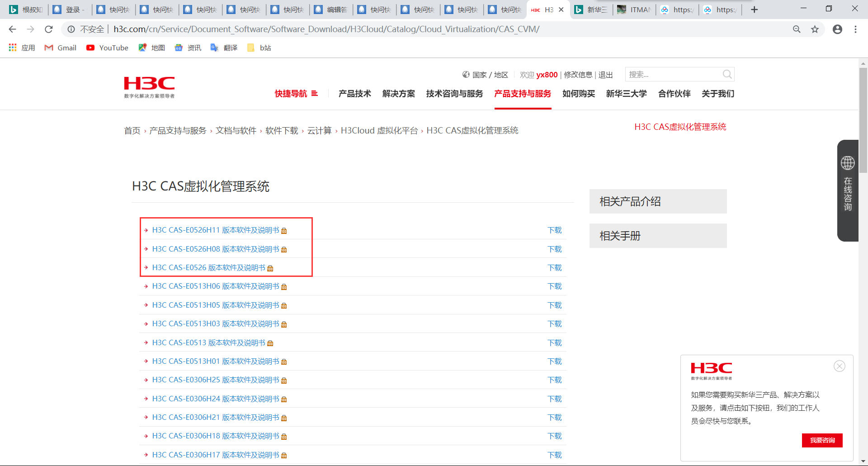Open the 新华三大学 navigation menu

(x=627, y=94)
